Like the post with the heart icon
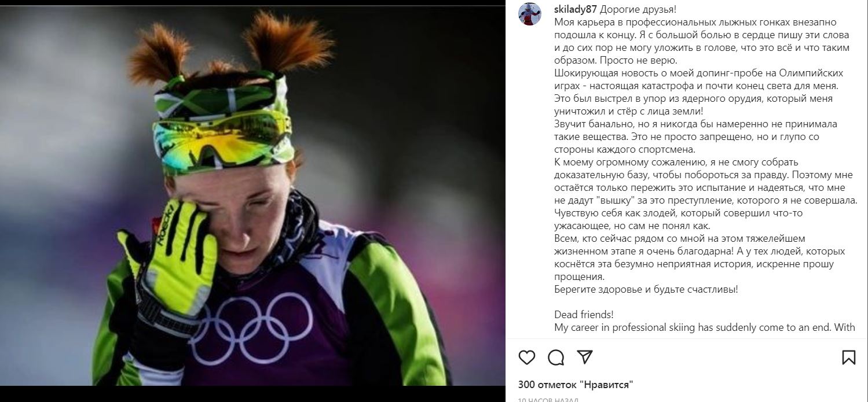The width and height of the screenshot is (868, 402). tap(526, 357)
